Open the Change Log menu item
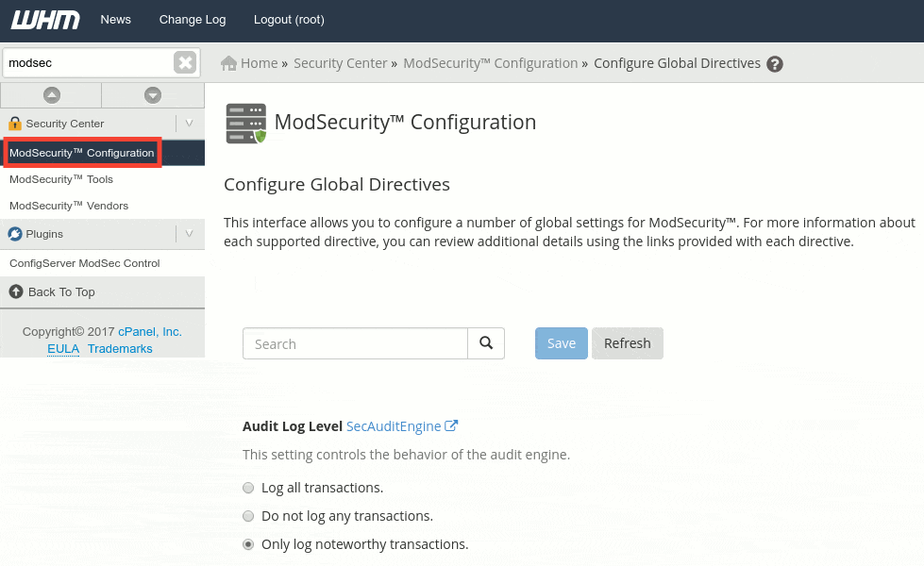924x566 pixels. point(193,20)
